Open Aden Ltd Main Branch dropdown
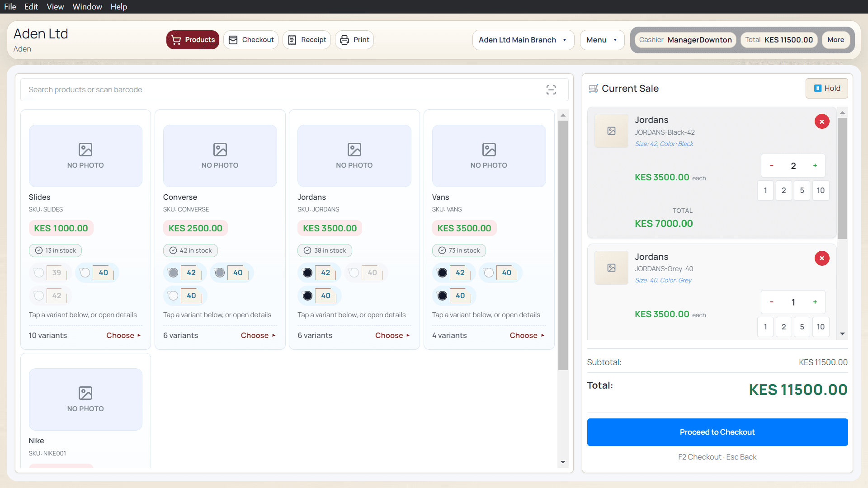 pos(523,40)
